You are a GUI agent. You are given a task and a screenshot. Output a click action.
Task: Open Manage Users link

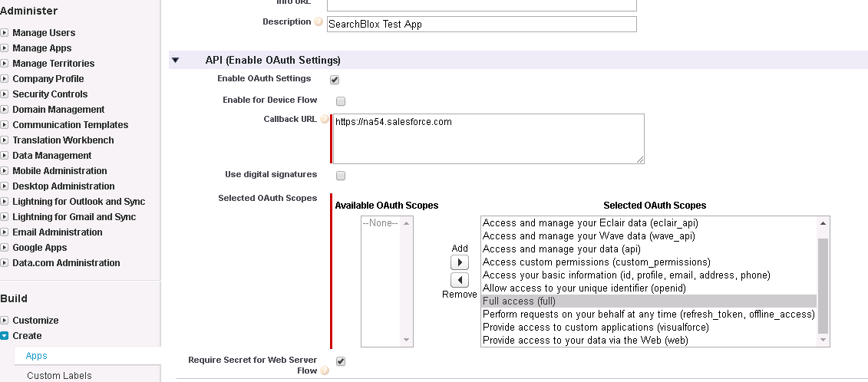(44, 33)
